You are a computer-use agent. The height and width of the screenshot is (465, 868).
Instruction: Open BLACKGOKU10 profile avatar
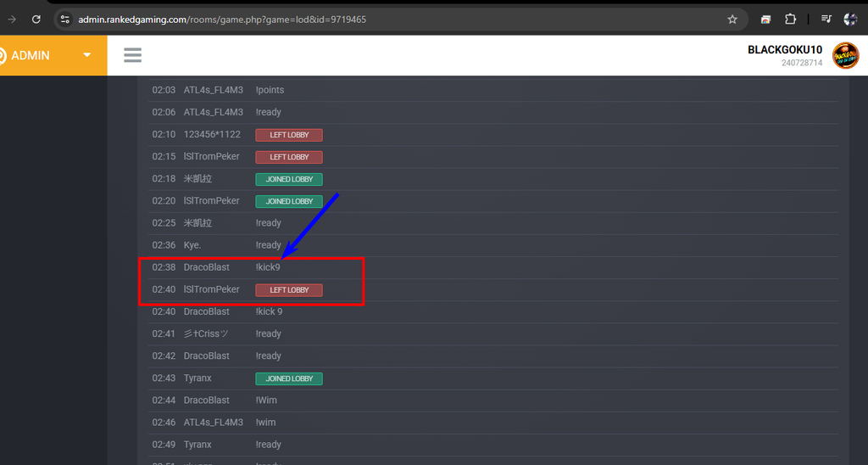(845, 55)
